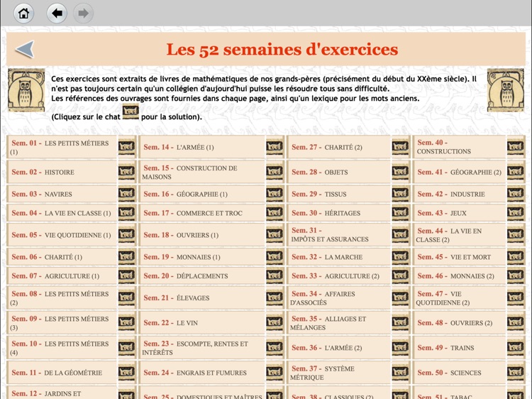Click the left owl illustration

click(26, 90)
